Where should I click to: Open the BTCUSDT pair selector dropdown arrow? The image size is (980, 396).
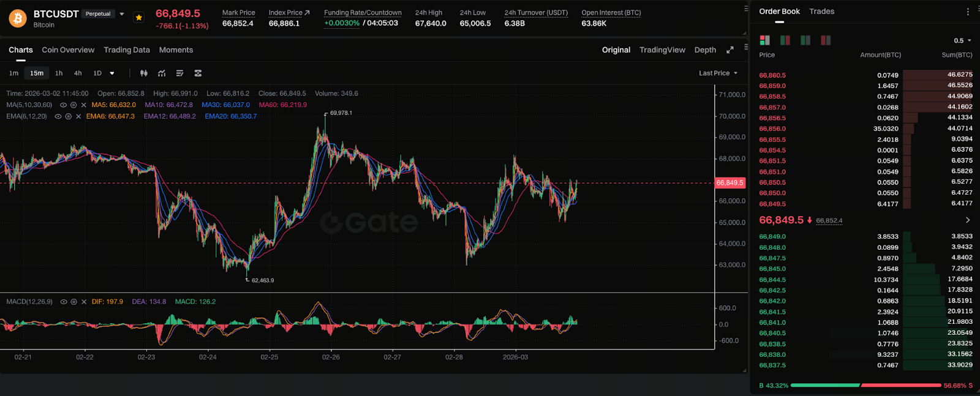click(x=122, y=14)
